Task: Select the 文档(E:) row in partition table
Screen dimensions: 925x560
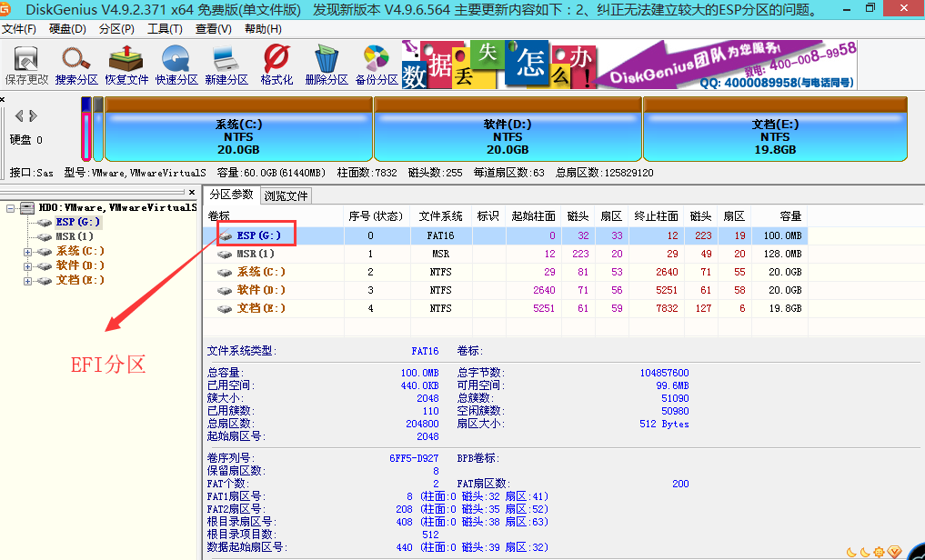Action: tap(505, 308)
